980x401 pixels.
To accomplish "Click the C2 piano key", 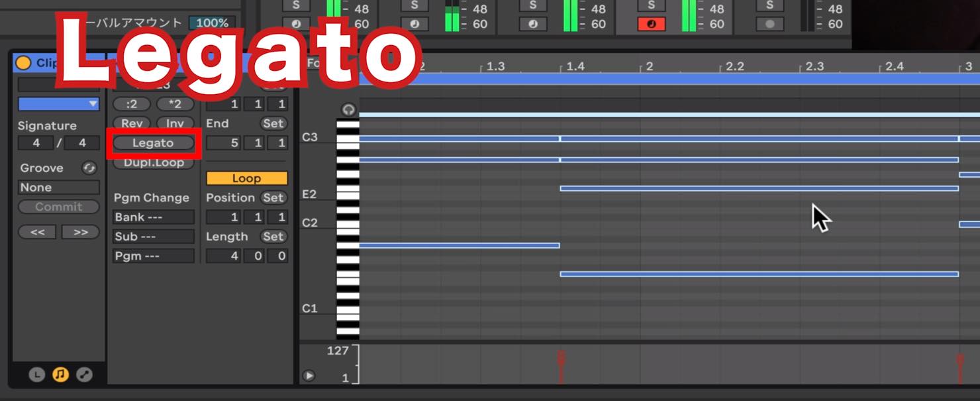I will pos(348,224).
